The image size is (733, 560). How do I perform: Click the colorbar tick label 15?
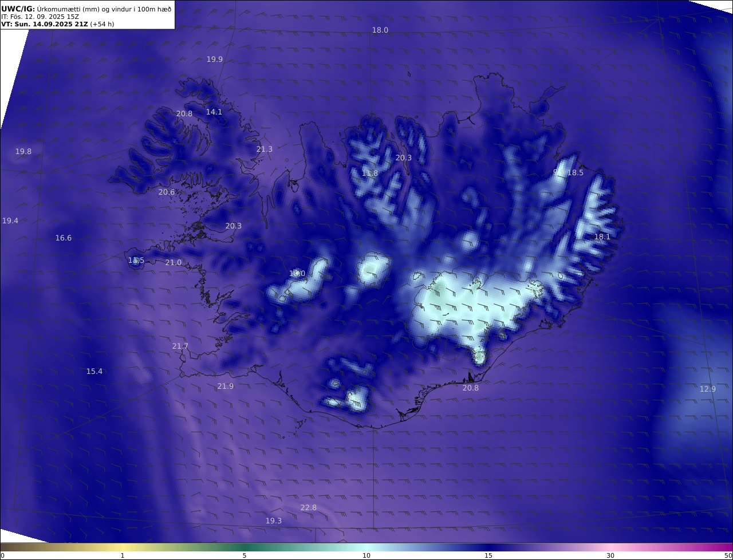click(x=488, y=555)
